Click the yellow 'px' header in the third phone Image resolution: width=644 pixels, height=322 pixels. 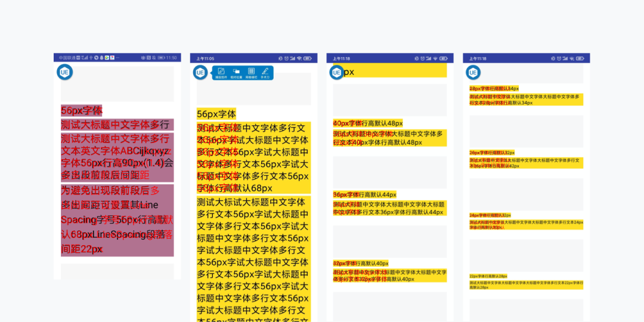pos(390,70)
